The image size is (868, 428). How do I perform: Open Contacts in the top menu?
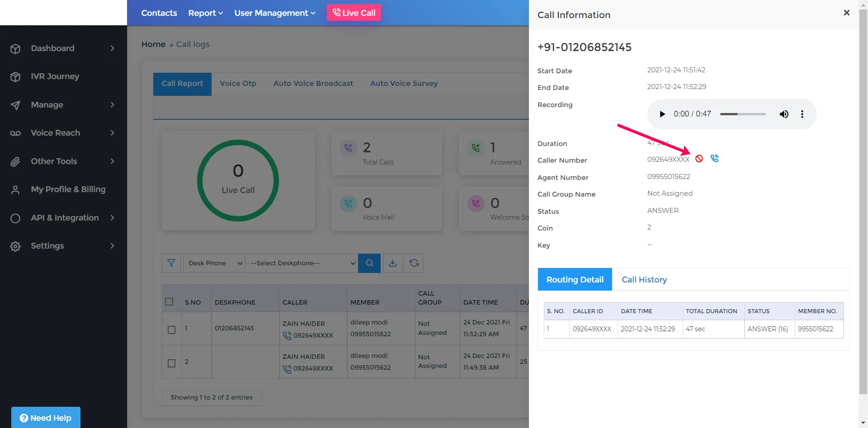point(159,13)
